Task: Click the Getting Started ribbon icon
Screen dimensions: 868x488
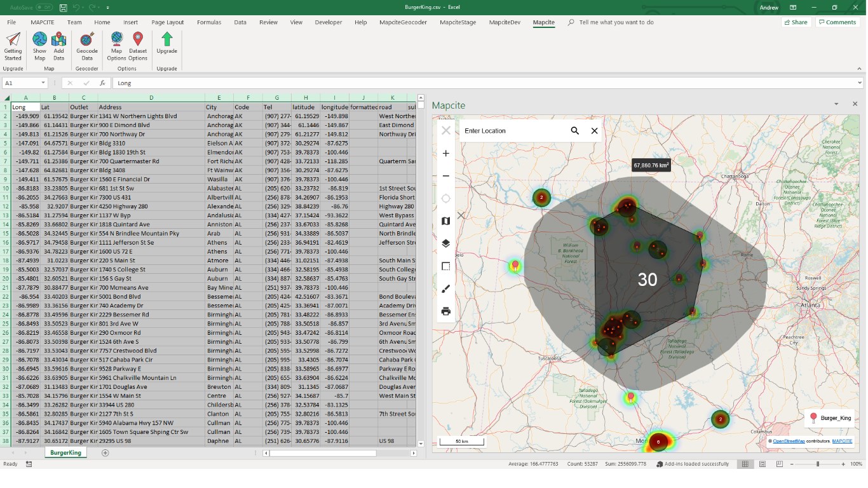Action: coord(13,46)
